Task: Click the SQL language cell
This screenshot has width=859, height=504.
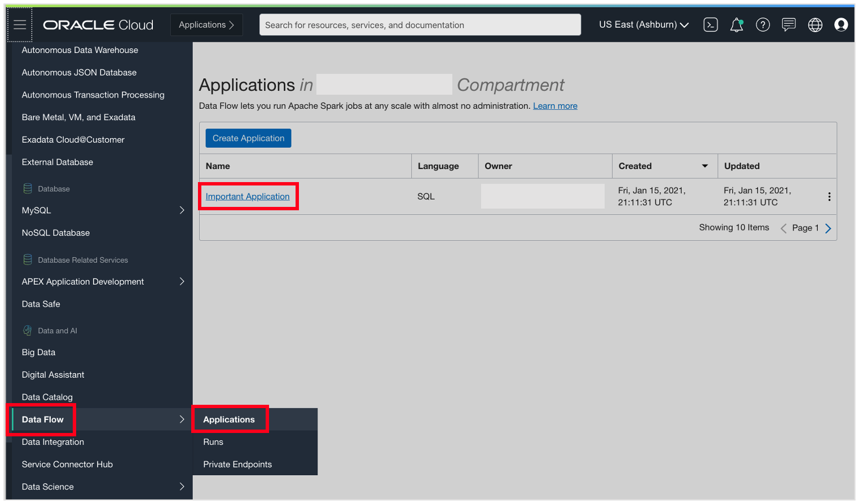Action: click(x=426, y=197)
